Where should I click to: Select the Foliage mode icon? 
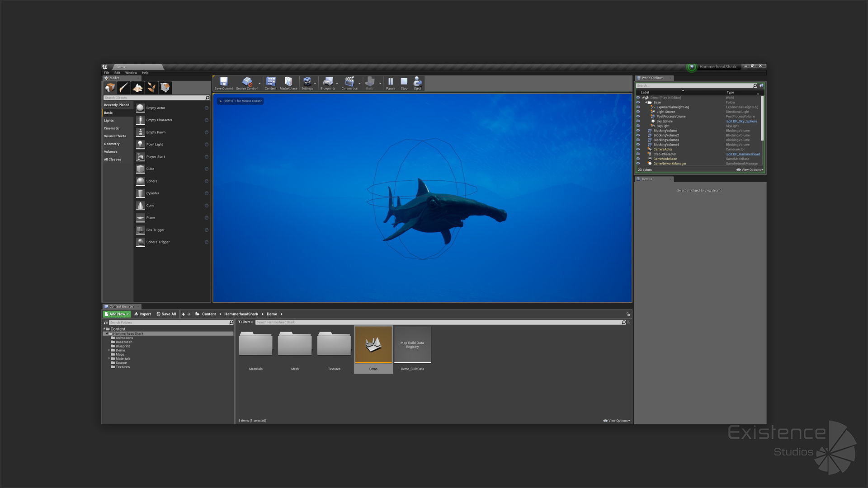point(151,88)
